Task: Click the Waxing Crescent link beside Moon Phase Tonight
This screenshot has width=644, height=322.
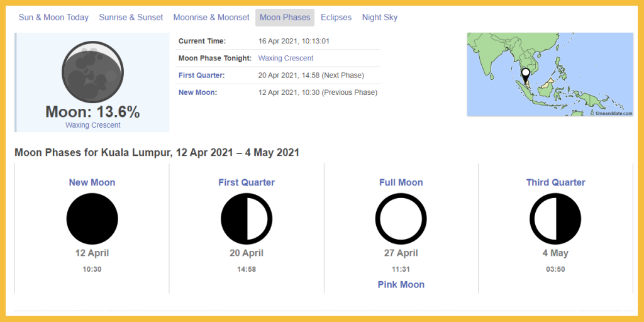Action: [286, 58]
